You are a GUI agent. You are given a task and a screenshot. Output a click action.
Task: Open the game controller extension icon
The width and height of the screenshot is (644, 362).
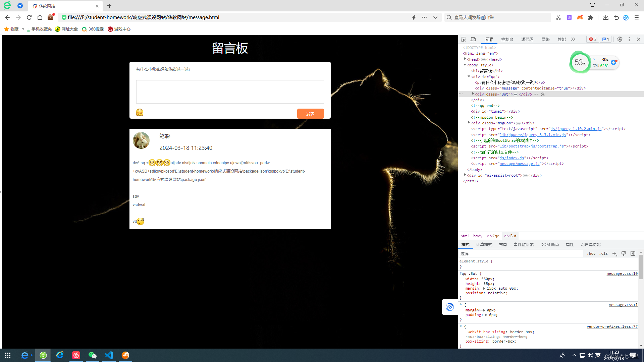(x=580, y=17)
